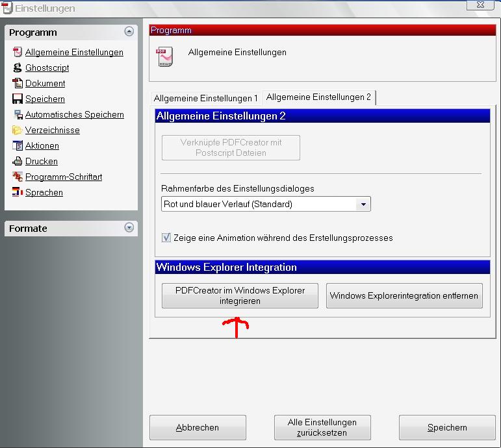Open Sprachen settings link
Viewport: 501px width, 448px height.
[44, 193]
